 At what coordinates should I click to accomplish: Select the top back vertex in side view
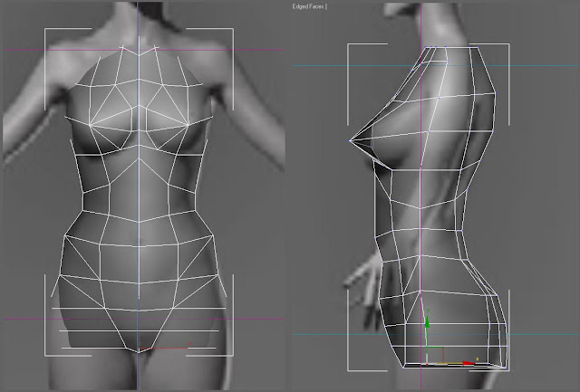click(478, 47)
